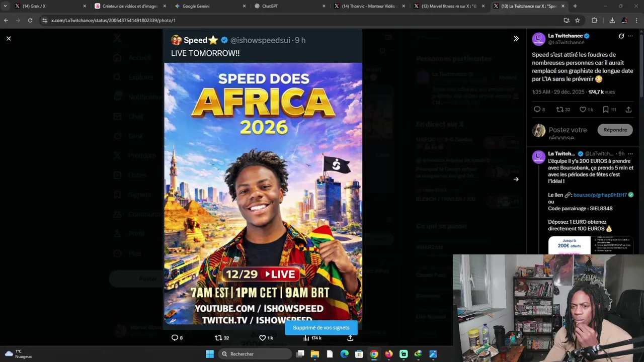Viewport: 644px width, 362px height.
Task: Click the 174,7 k vues view count
Action: click(602, 92)
